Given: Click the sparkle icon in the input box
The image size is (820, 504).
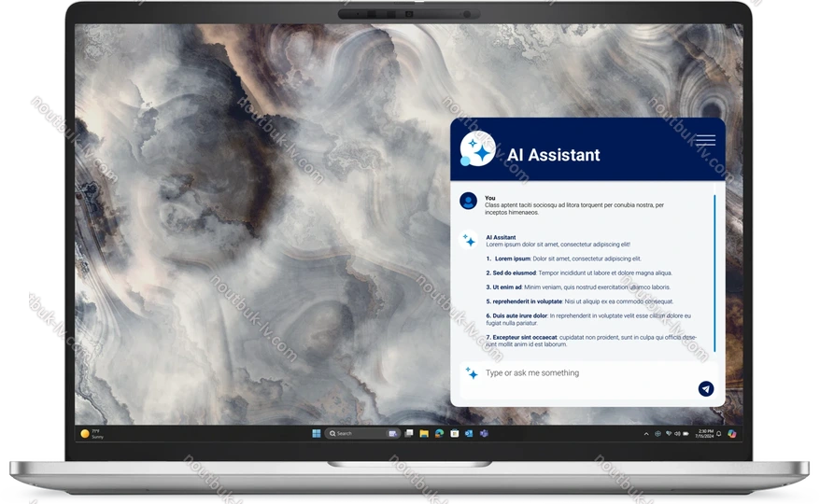Looking at the screenshot, I should [x=472, y=373].
